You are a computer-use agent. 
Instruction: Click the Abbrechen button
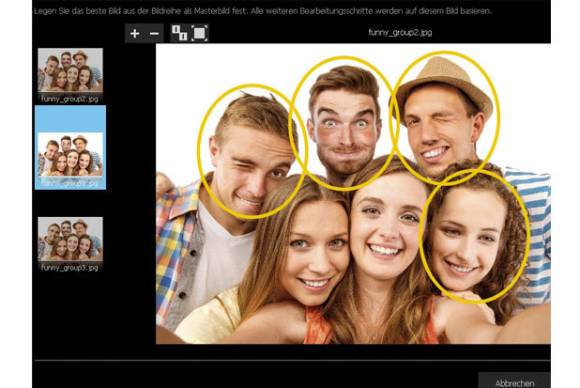pos(515,382)
